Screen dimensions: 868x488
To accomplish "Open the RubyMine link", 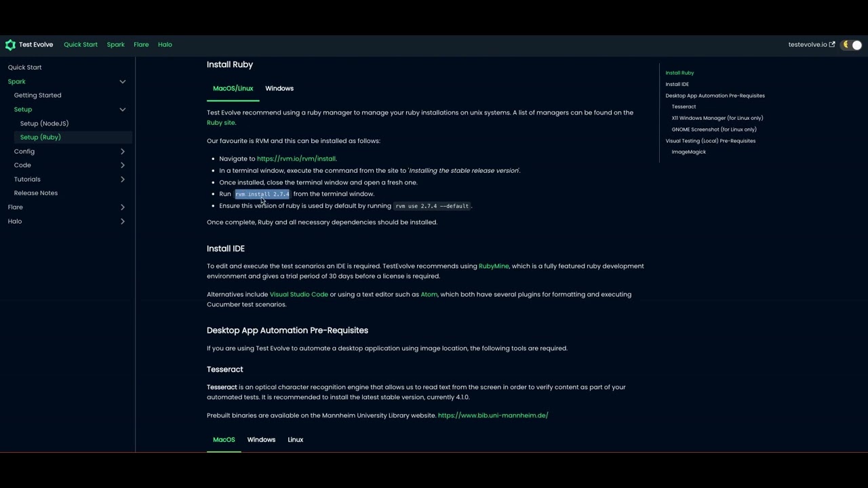I will [x=494, y=266].
